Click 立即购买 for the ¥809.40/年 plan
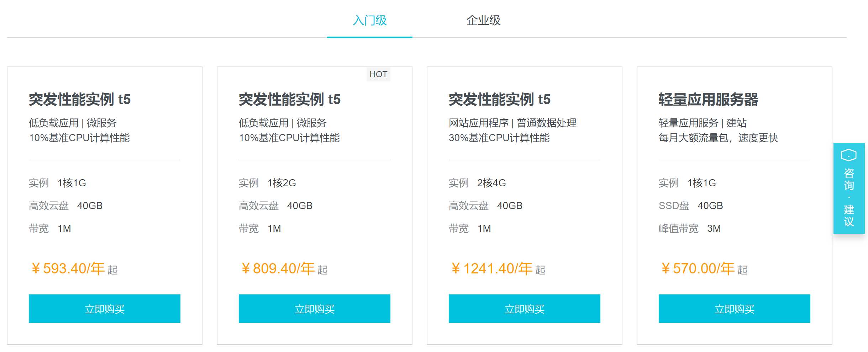Image resolution: width=868 pixels, height=352 pixels. pyautogui.click(x=315, y=309)
